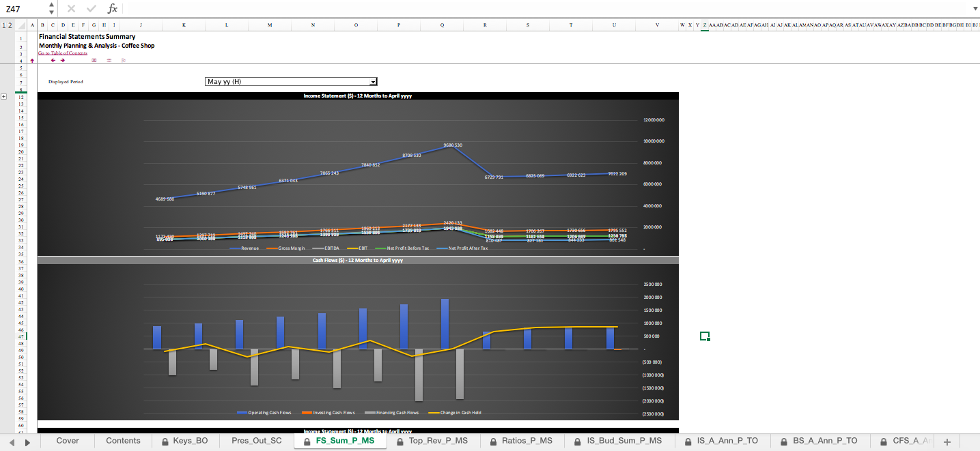Select the Financial Statements Summary title cell
Screen dimensions: 980x451
(87, 37)
